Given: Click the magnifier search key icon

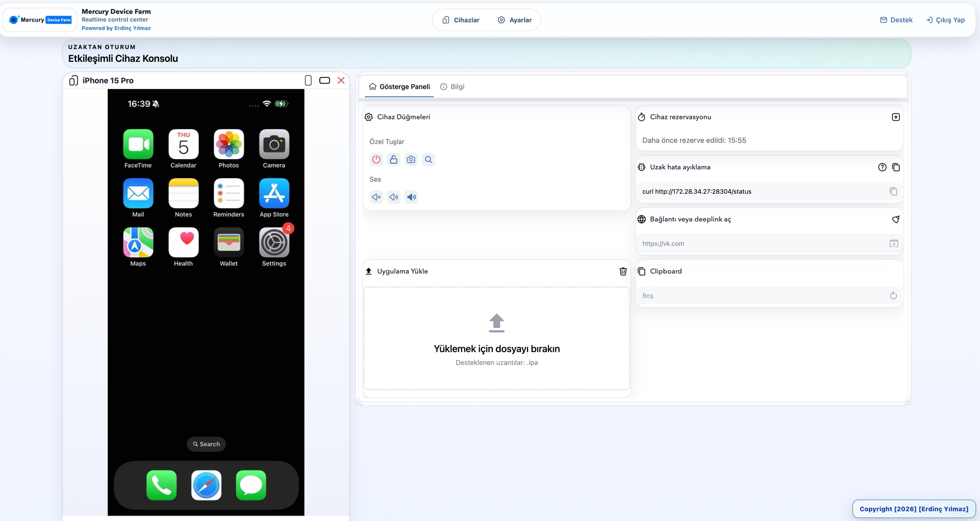Looking at the screenshot, I should point(428,160).
